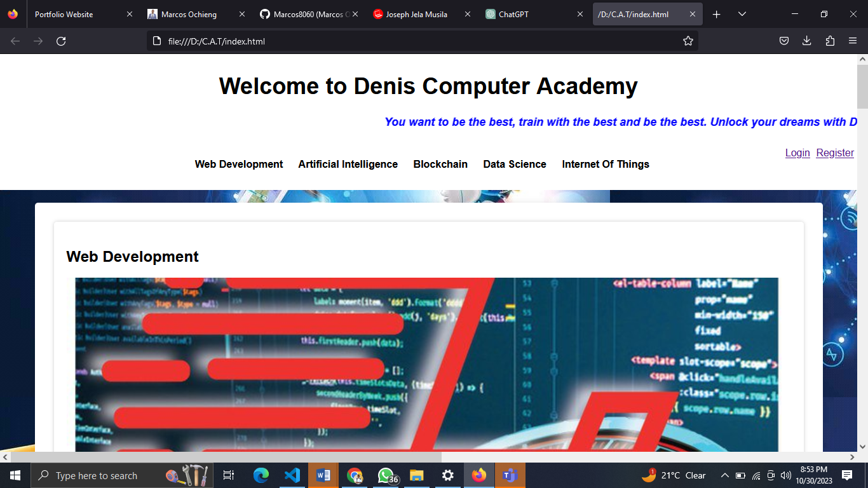The image size is (868, 488).
Task: Click the vertical scrollbar thumb
Action: click(x=862, y=86)
